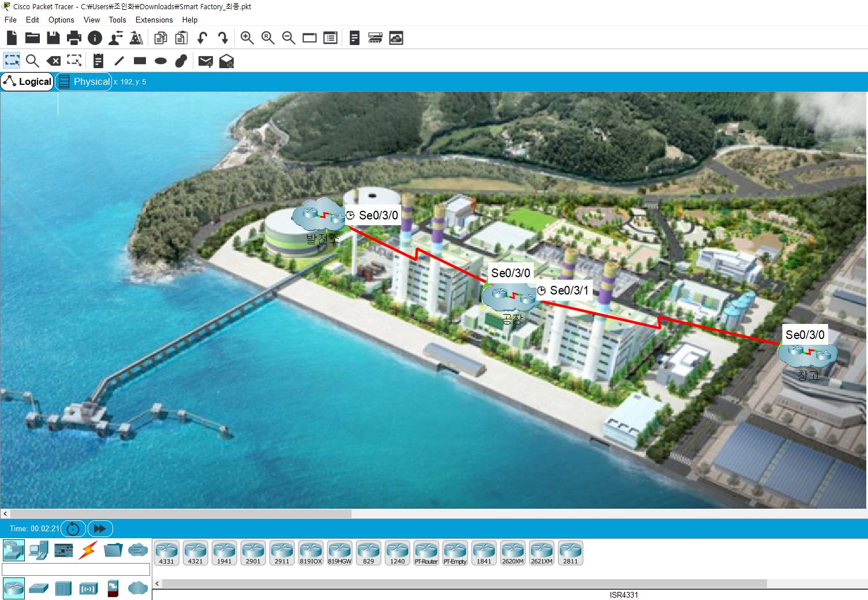Switch to the Physical workspace tab
This screenshot has height=600, width=868.
(84, 81)
